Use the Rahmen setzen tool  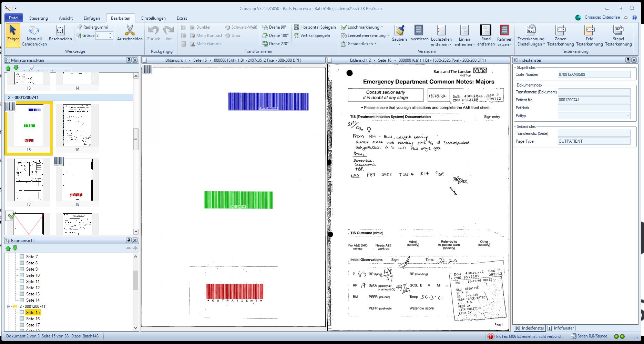click(504, 36)
